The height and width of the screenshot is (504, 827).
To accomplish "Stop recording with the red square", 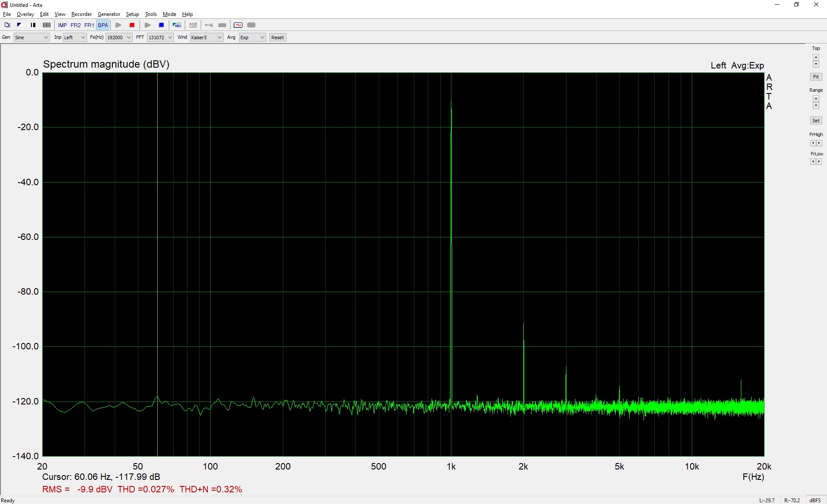I will click(x=132, y=25).
